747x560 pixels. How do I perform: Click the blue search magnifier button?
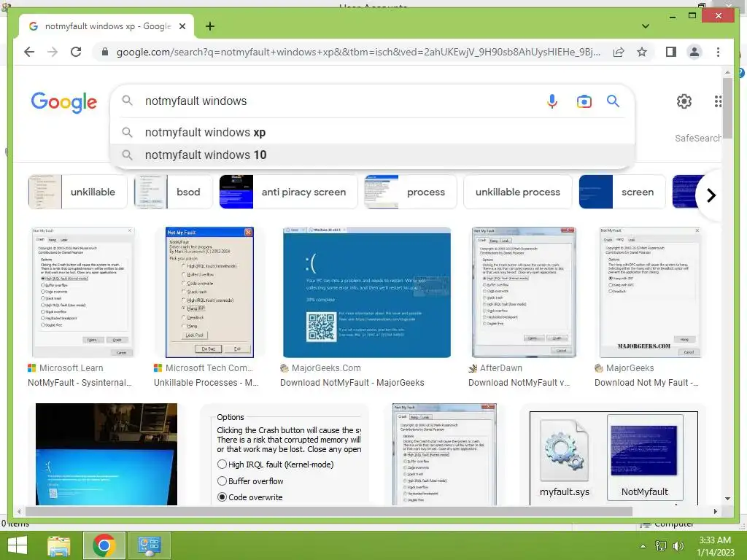tap(613, 101)
